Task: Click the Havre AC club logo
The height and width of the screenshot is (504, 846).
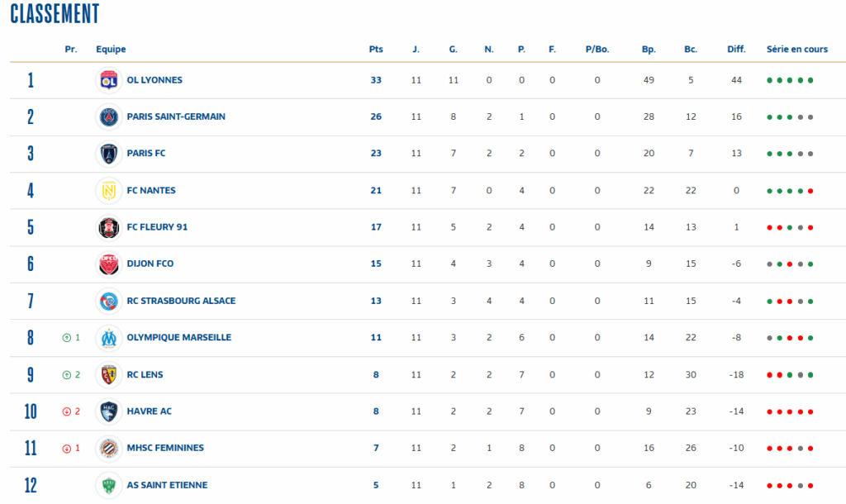Action: [108, 411]
